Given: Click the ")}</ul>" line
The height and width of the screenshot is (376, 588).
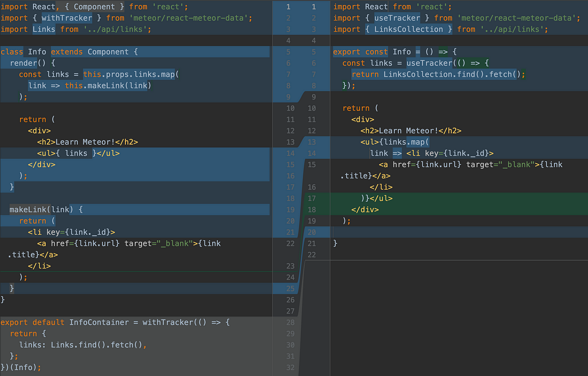Looking at the screenshot, I should [x=377, y=199].
